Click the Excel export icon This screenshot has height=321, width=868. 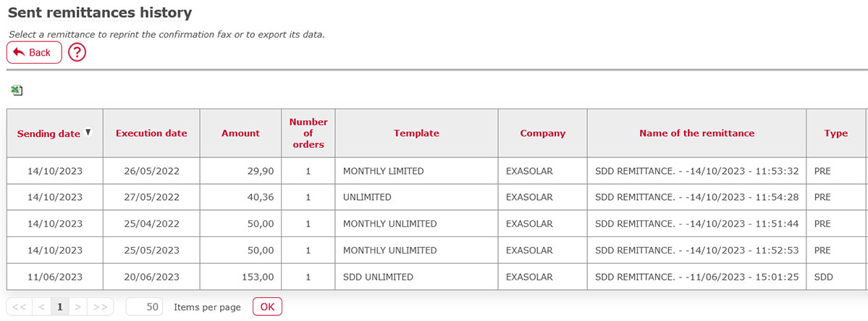pos(17,91)
